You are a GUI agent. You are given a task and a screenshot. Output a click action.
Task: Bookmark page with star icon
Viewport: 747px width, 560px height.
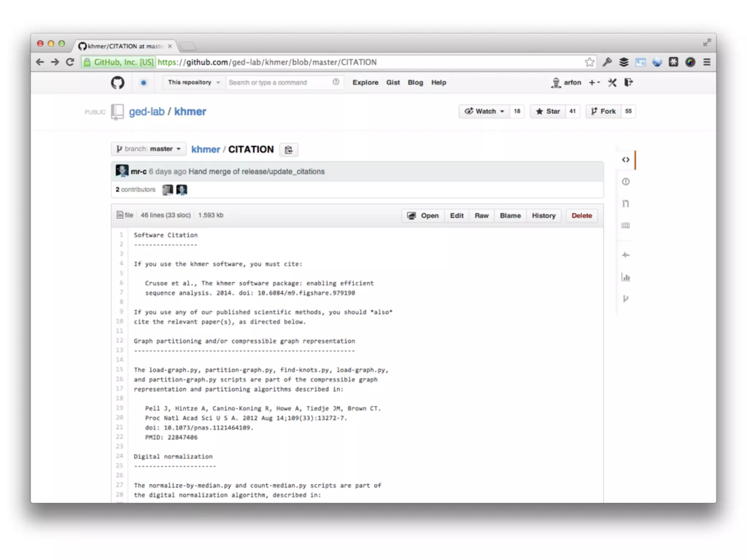[589, 62]
